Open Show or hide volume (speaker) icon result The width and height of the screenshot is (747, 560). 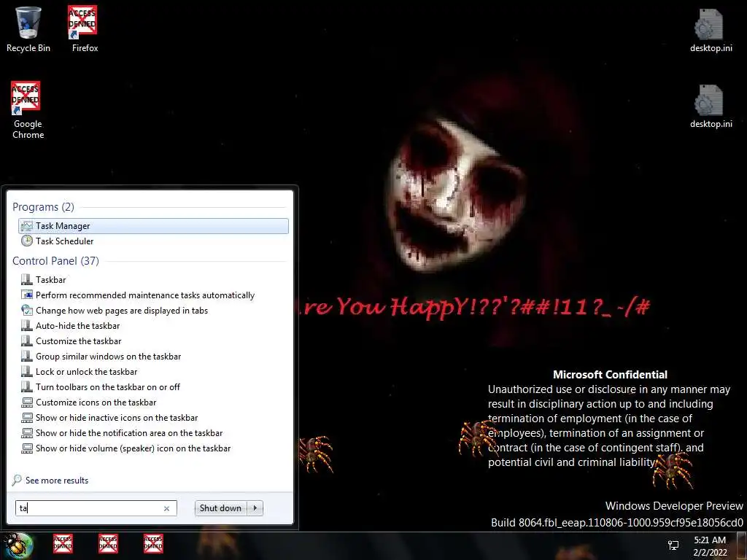153,448
